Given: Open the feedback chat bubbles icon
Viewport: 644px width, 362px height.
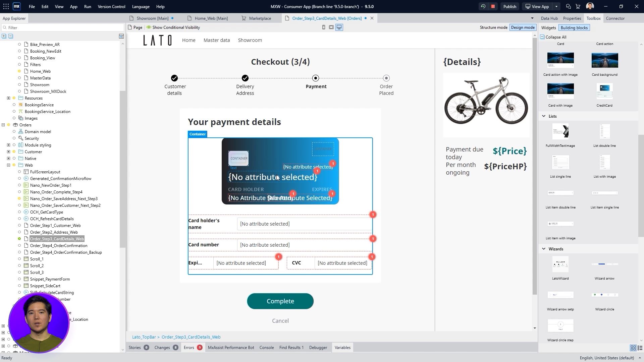Looking at the screenshot, I should (x=568, y=6).
